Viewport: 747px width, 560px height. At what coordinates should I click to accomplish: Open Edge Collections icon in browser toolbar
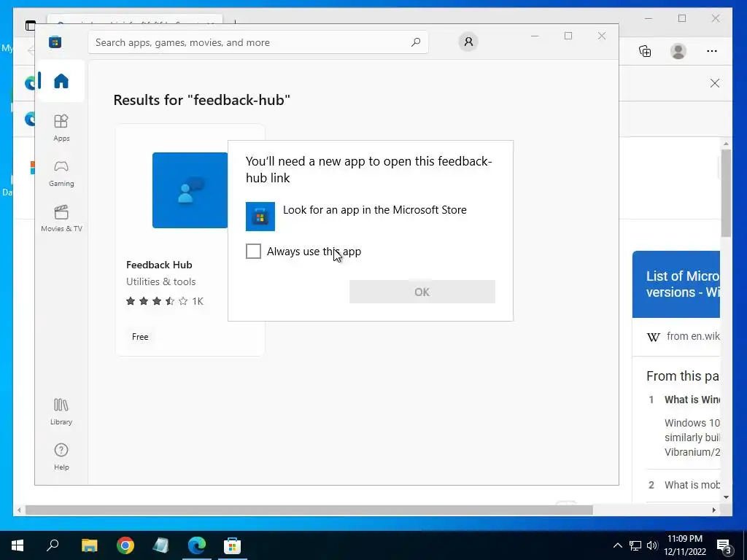click(x=645, y=51)
